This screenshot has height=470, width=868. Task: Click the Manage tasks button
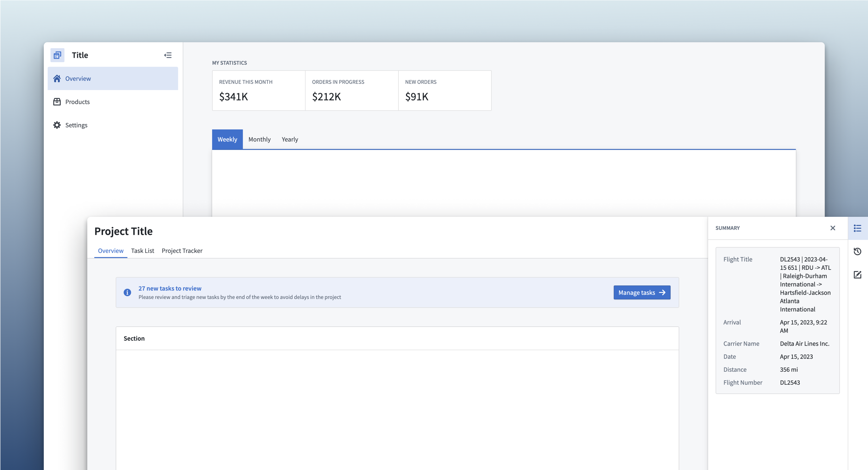point(642,292)
